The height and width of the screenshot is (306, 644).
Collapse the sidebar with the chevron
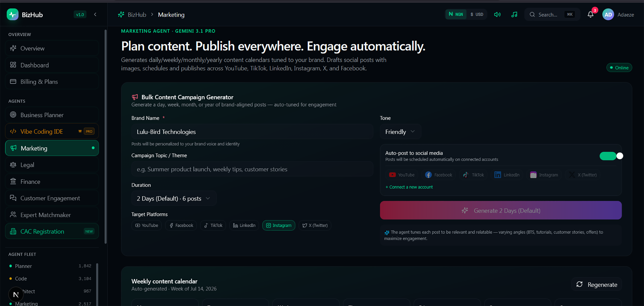pyautogui.click(x=95, y=15)
